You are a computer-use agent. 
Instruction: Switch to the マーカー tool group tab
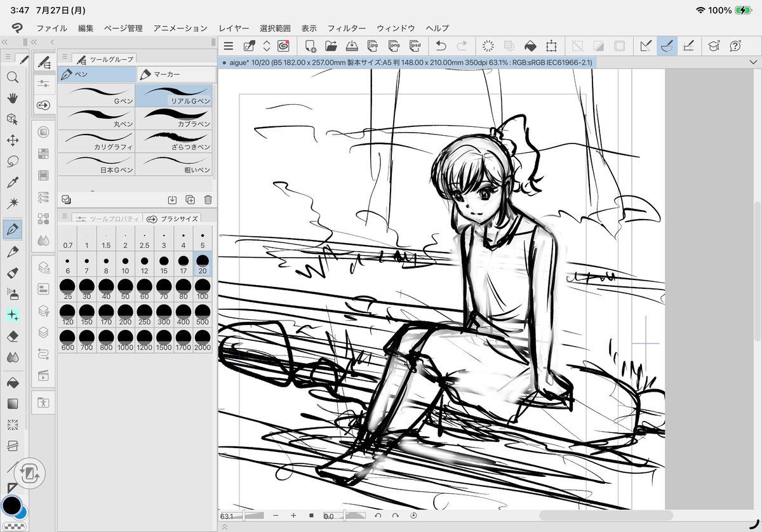coord(176,74)
